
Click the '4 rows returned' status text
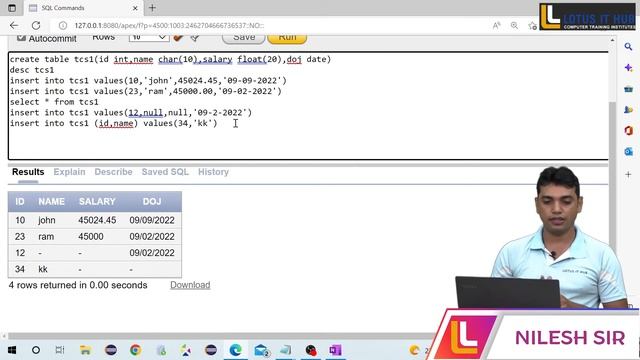78,285
